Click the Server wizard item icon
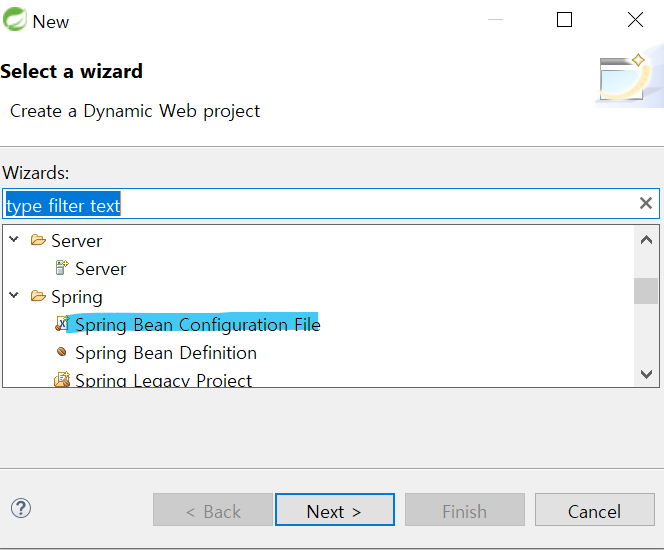 (62, 268)
